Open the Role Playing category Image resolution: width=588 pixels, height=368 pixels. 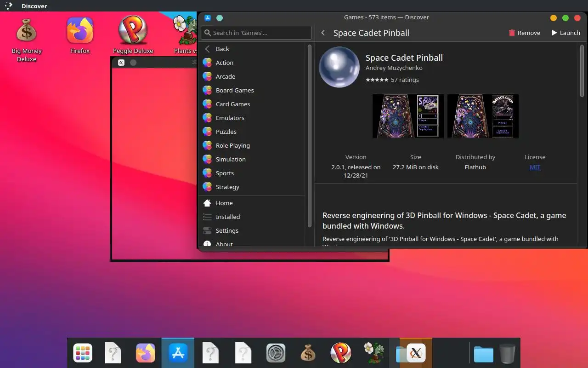[252, 145]
